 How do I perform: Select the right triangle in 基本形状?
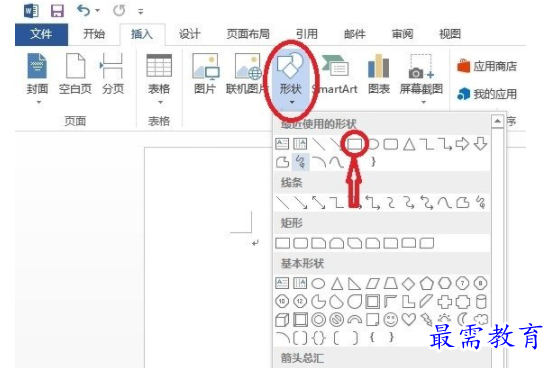pos(354,284)
